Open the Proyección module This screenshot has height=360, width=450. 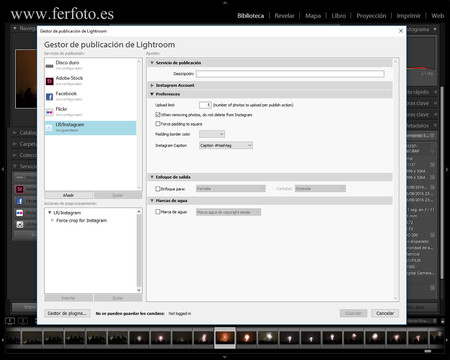tap(371, 16)
